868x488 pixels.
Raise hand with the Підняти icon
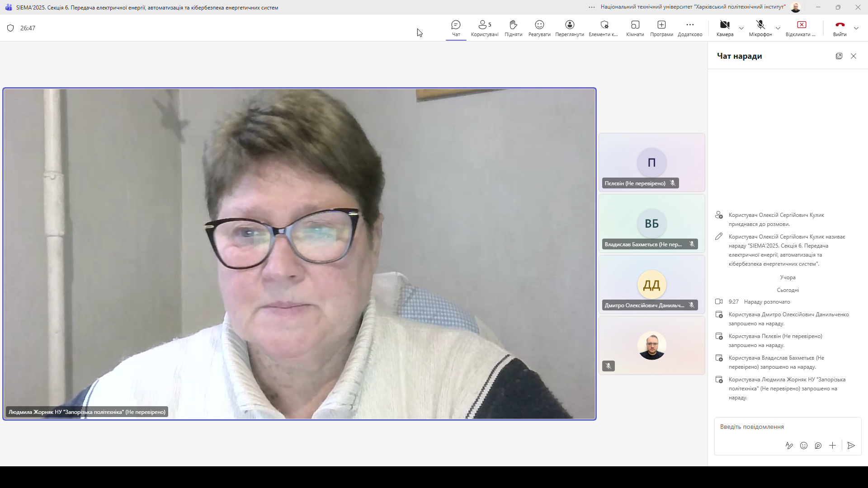(x=513, y=28)
